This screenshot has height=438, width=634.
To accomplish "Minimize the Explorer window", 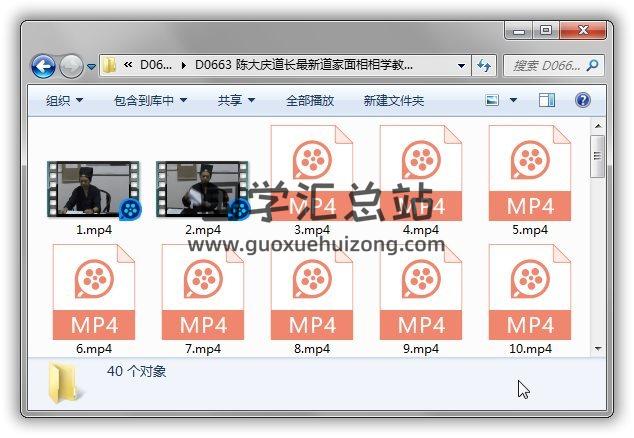I will [519, 30].
